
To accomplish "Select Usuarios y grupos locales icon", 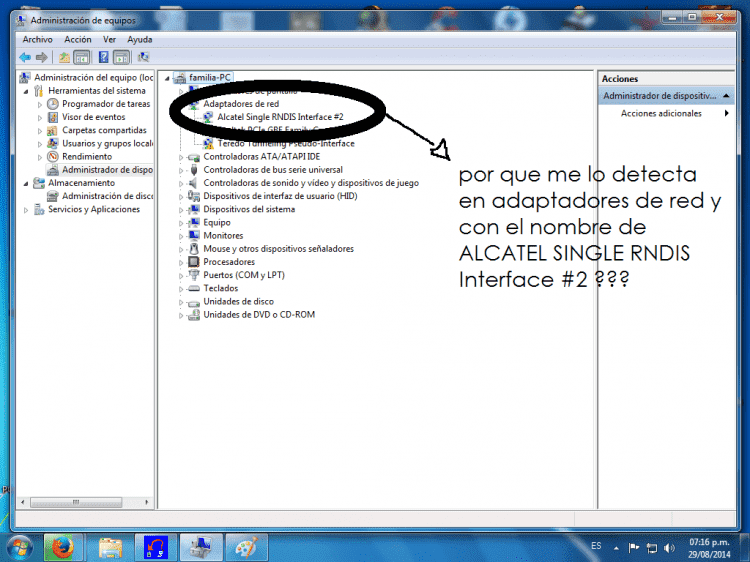I will (x=53, y=143).
